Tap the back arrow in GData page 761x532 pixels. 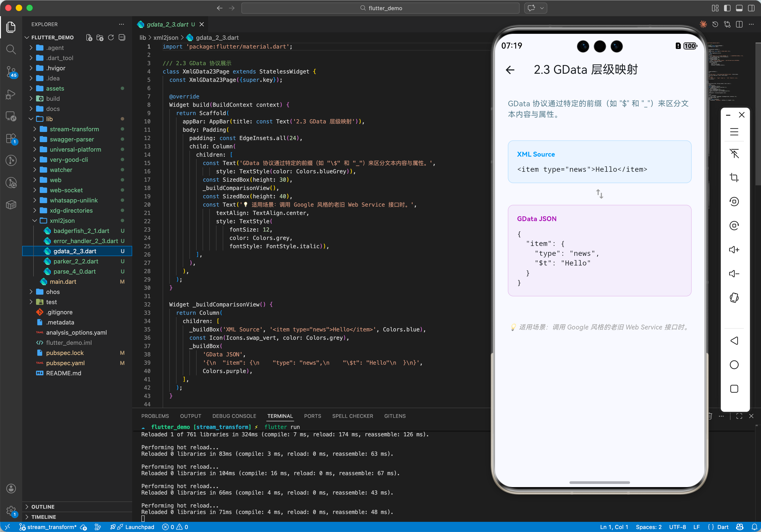pos(510,70)
